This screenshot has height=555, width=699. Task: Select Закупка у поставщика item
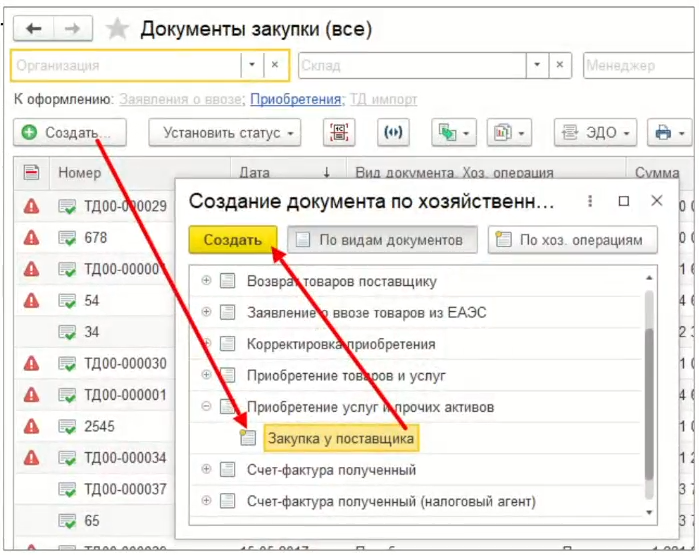coord(341,438)
